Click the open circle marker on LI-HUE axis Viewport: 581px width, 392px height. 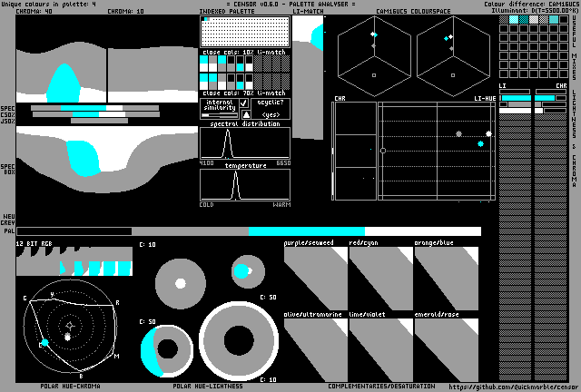coord(382,150)
